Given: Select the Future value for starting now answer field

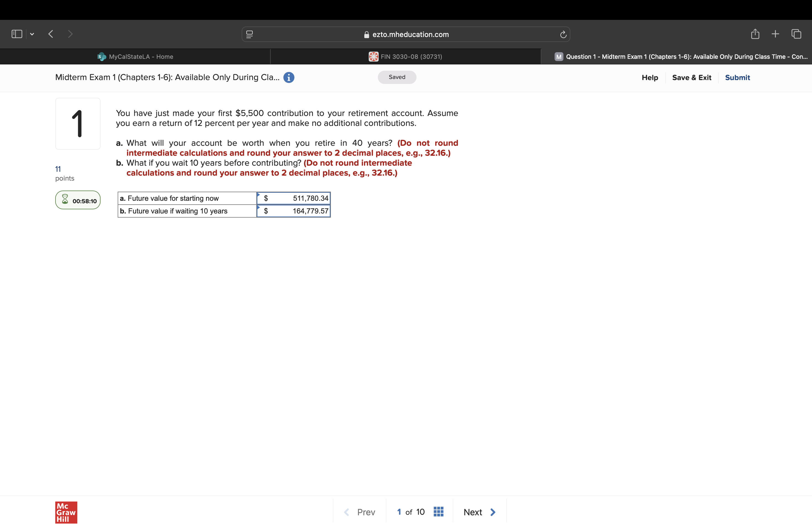Looking at the screenshot, I should pos(300,198).
